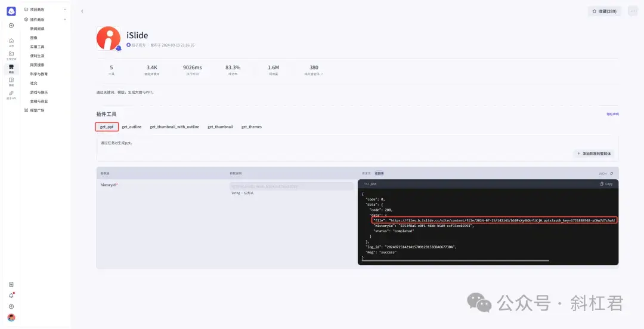Click the iSlide plugin logo
This screenshot has height=329, width=644.
(109, 38)
